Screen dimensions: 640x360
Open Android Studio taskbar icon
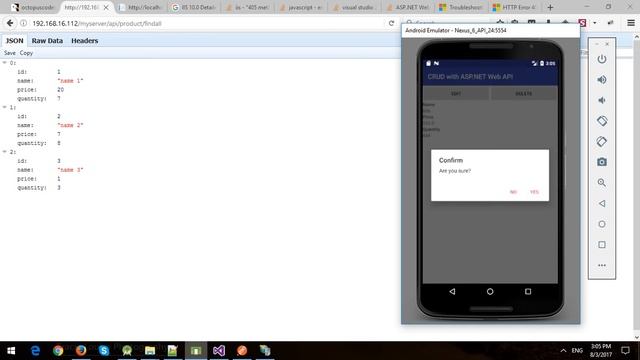pos(127,351)
